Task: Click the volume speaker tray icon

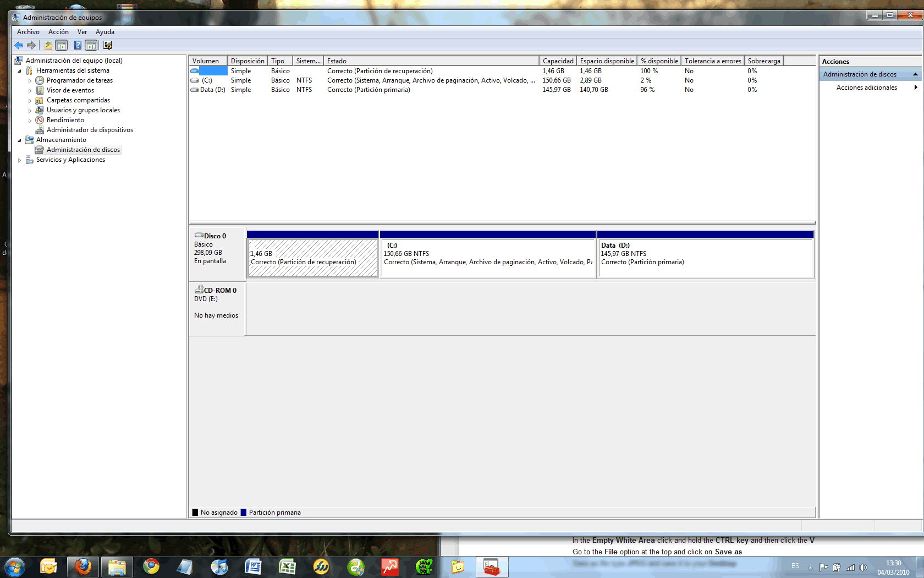Action: [x=863, y=568]
